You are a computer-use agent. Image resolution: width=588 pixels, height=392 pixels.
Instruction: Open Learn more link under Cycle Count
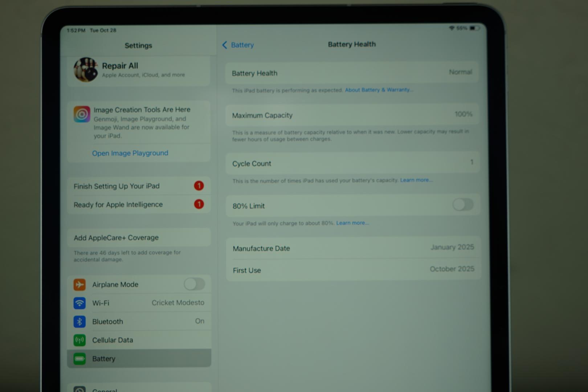pyautogui.click(x=416, y=180)
